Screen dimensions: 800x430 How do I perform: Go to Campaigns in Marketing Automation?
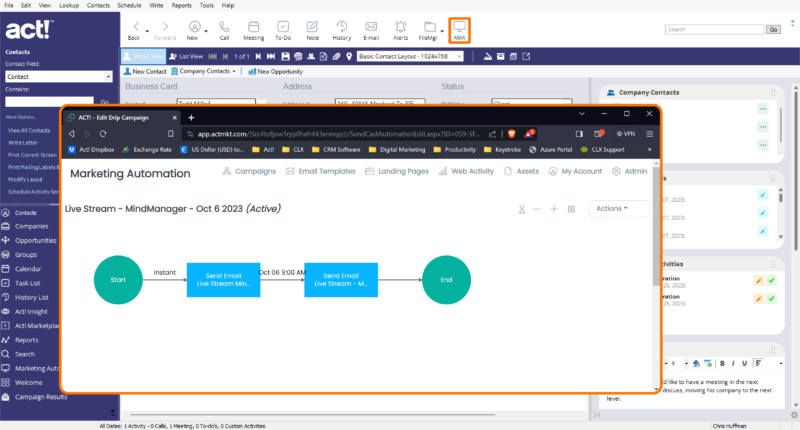(249, 171)
